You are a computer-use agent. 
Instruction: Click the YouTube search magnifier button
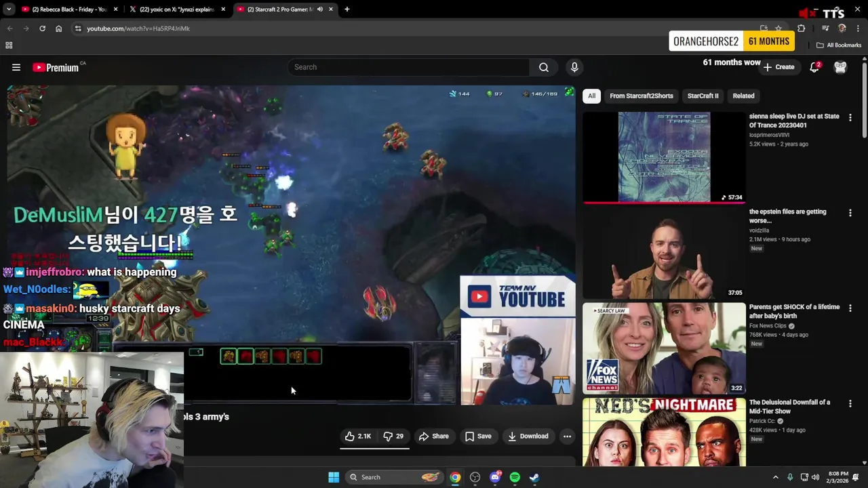[x=544, y=67]
